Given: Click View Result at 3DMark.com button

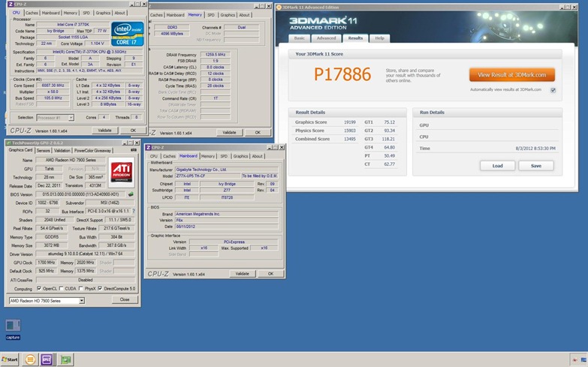Looking at the screenshot, I should point(511,74).
